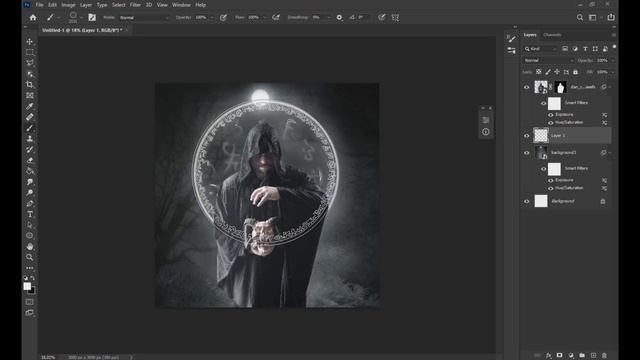Switch to the Channels tab
This screenshot has height=360, width=640.
click(552, 35)
